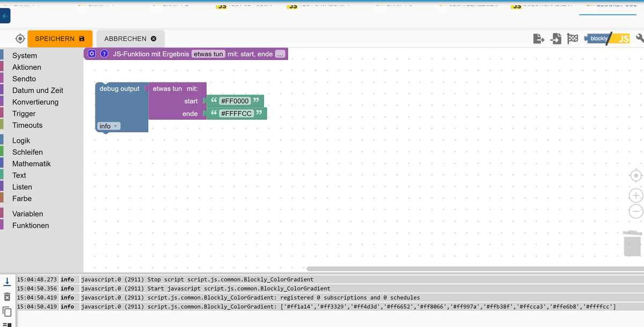Click the workspace trash can
The image size is (644, 327).
click(x=633, y=243)
